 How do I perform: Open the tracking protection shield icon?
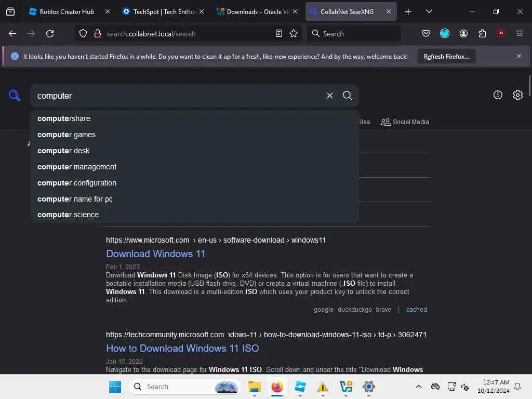coord(83,34)
